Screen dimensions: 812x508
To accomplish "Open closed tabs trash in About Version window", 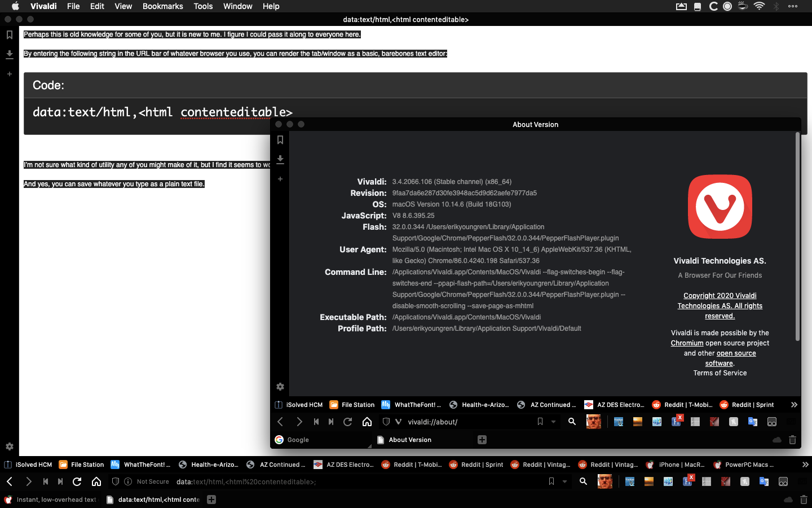I will (792, 440).
